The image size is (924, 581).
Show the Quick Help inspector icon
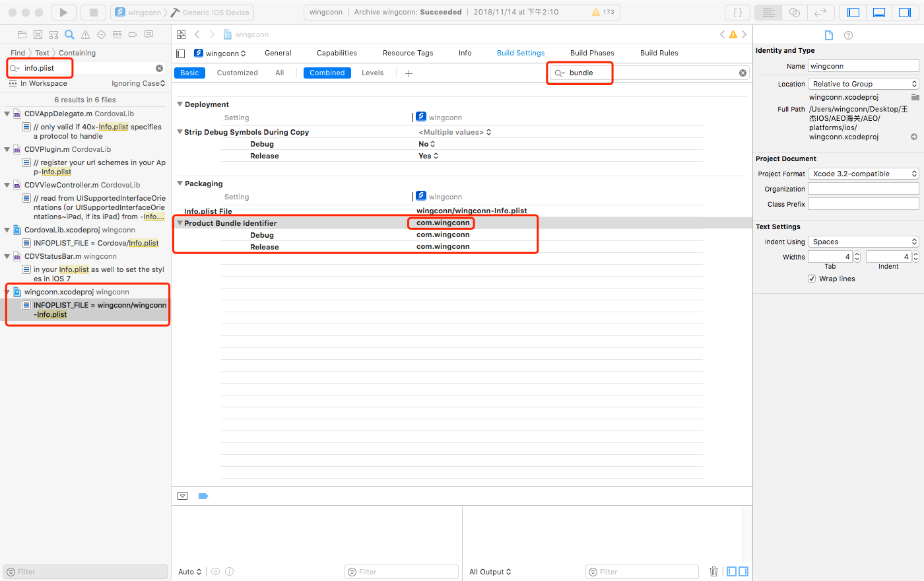pos(849,35)
